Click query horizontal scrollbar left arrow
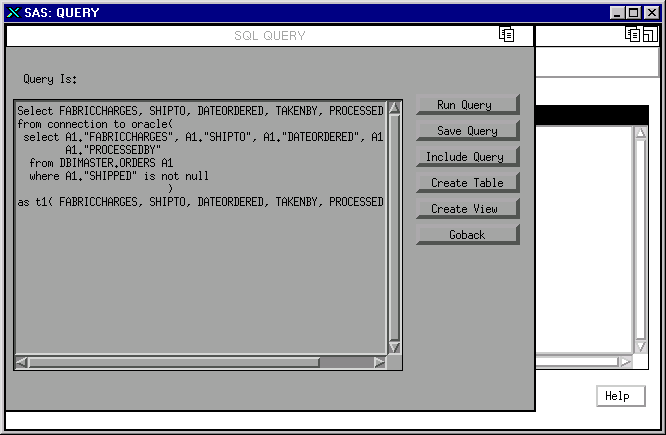This screenshot has width=666, height=435. [22, 362]
